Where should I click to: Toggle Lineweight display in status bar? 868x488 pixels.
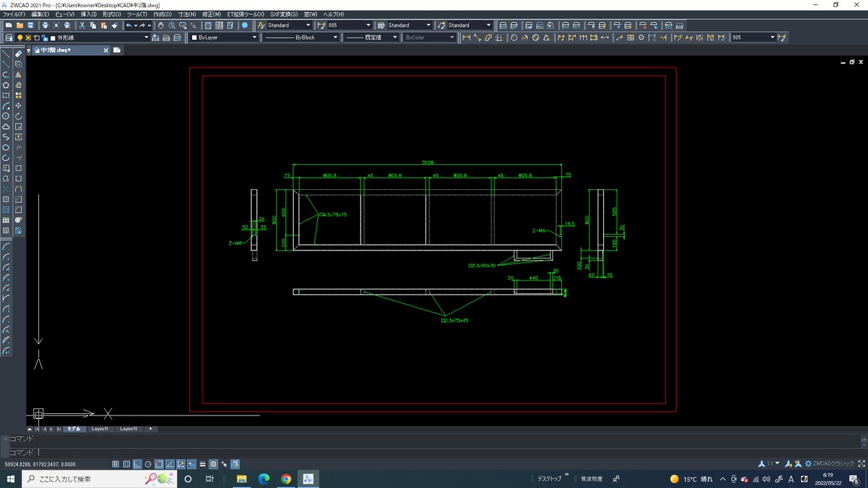tap(203, 465)
